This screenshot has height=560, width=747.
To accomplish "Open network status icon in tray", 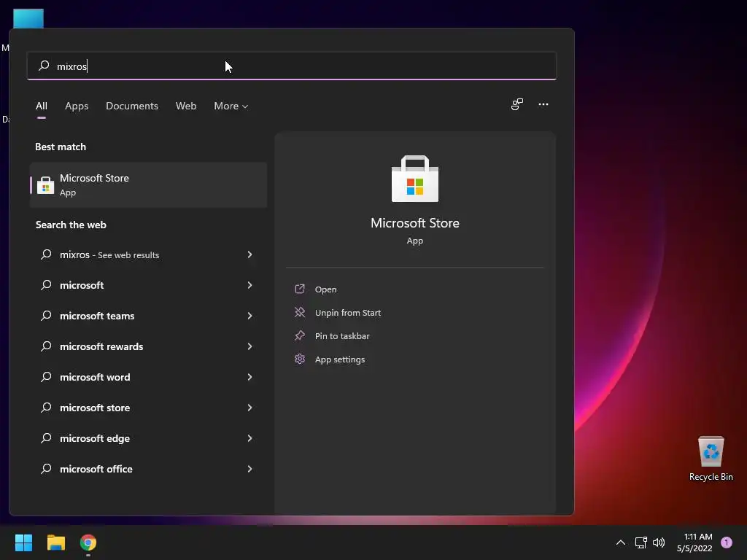I will (x=640, y=542).
